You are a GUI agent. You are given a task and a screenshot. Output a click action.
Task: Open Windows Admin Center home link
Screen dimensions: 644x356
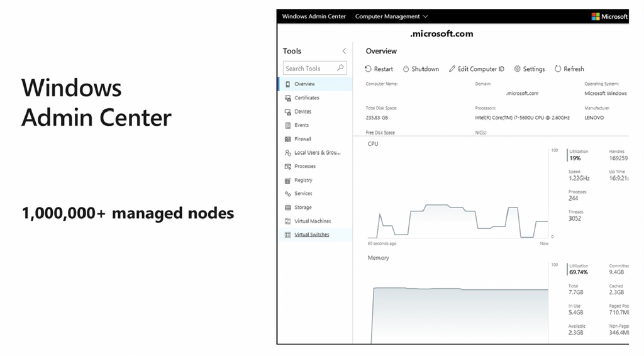314,16
